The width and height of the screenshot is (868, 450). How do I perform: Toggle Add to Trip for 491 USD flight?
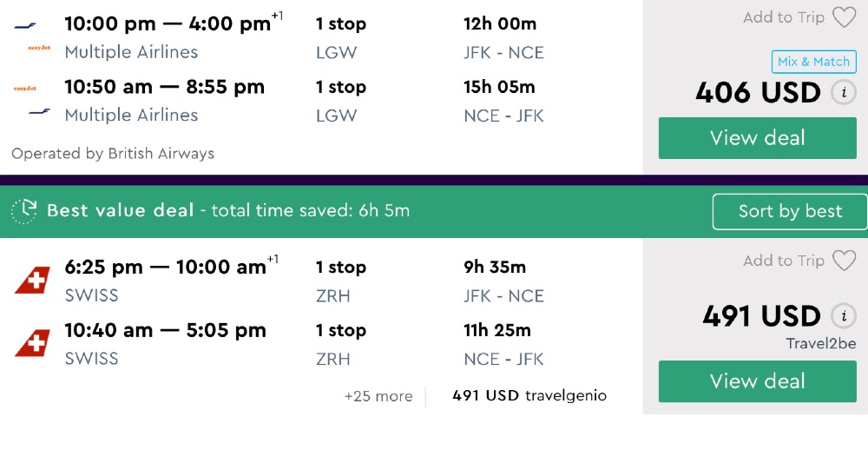coord(783,261)
